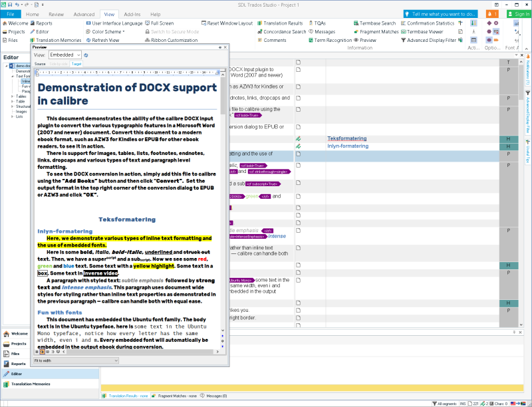Open Concordance Search window
Screen dimensions: 532x407
pyautogui.click(x=281, y=31)
